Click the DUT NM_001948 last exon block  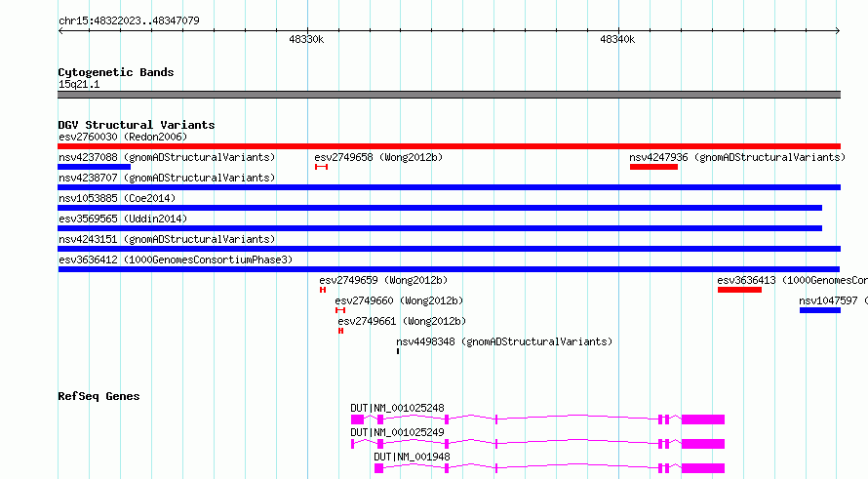703,468
